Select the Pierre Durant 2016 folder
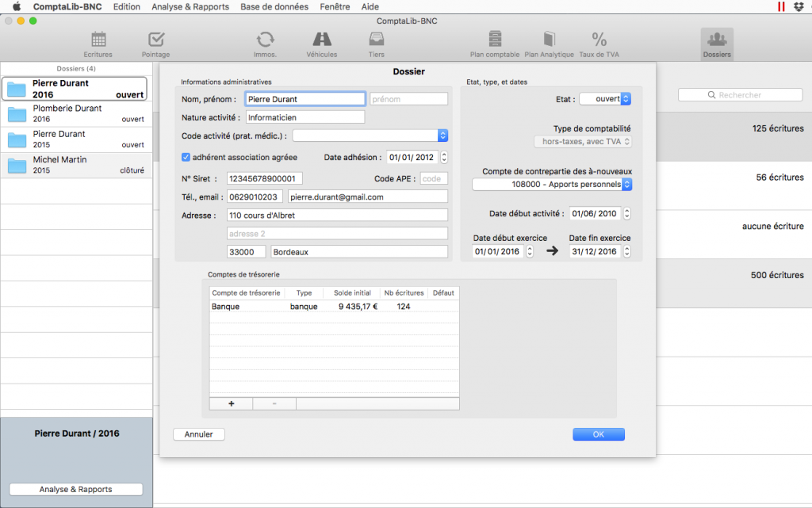The width and height of the screenshot is (812, 508). pyautogui.click(x=75, y=89)
